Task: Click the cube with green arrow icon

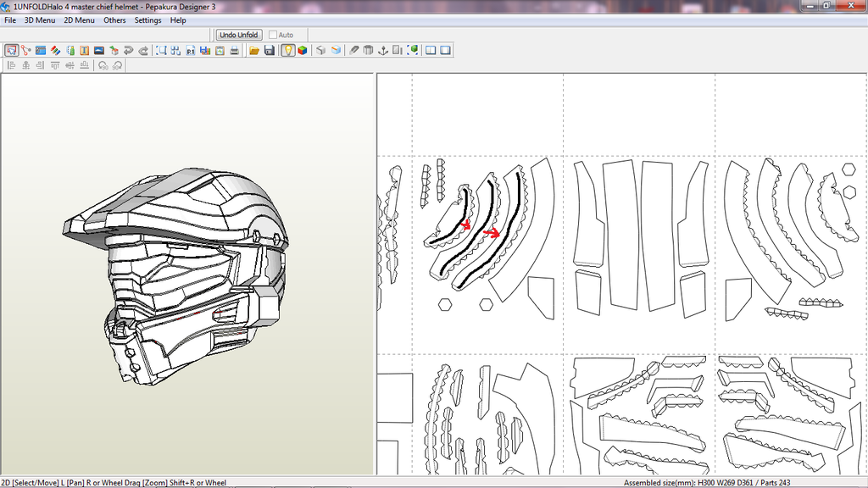Action: tap(114, 50)
